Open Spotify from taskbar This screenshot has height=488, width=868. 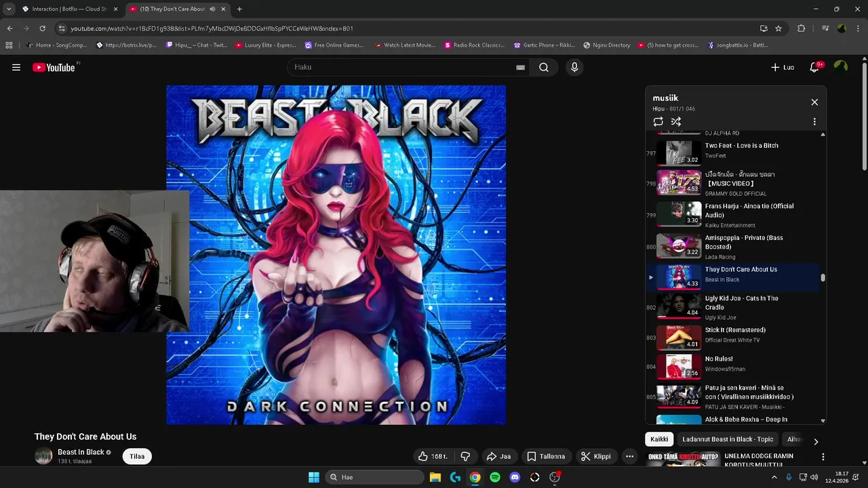point(495,477)
